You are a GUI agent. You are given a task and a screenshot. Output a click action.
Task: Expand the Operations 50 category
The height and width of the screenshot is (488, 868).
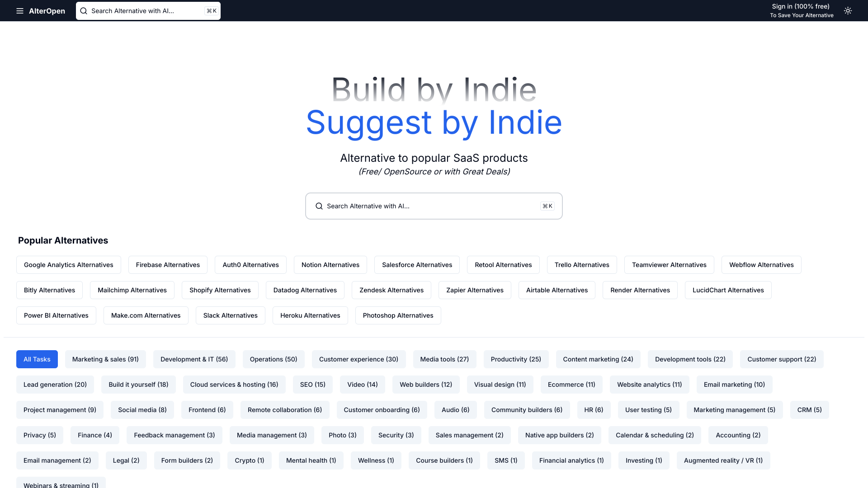(274, 359)
